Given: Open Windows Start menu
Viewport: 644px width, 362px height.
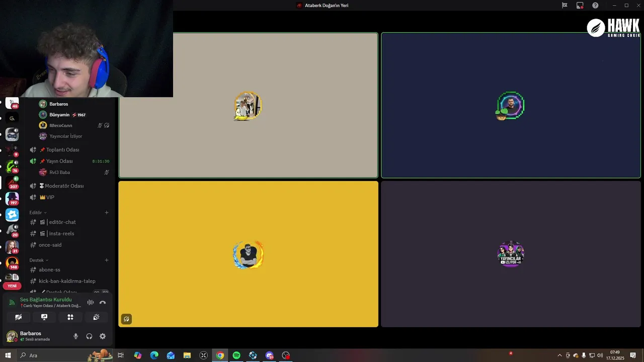Looking at the screenshot, I should pos(8,355).
